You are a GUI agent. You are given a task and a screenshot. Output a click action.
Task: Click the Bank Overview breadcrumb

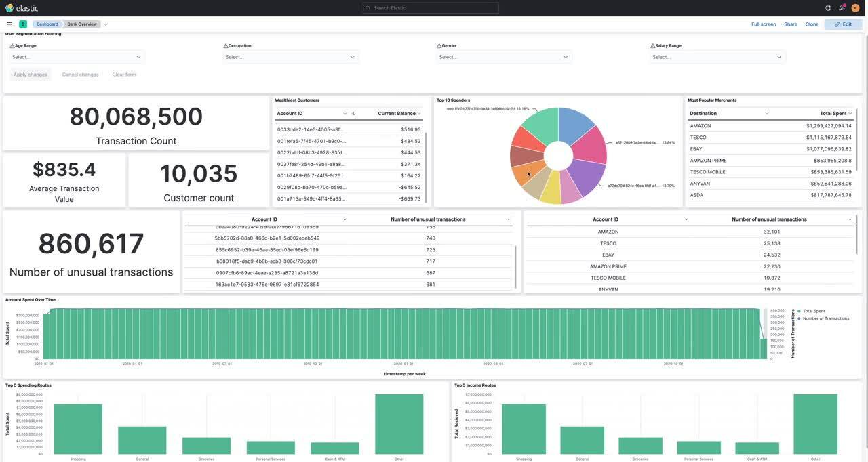[x=82, y=24]
